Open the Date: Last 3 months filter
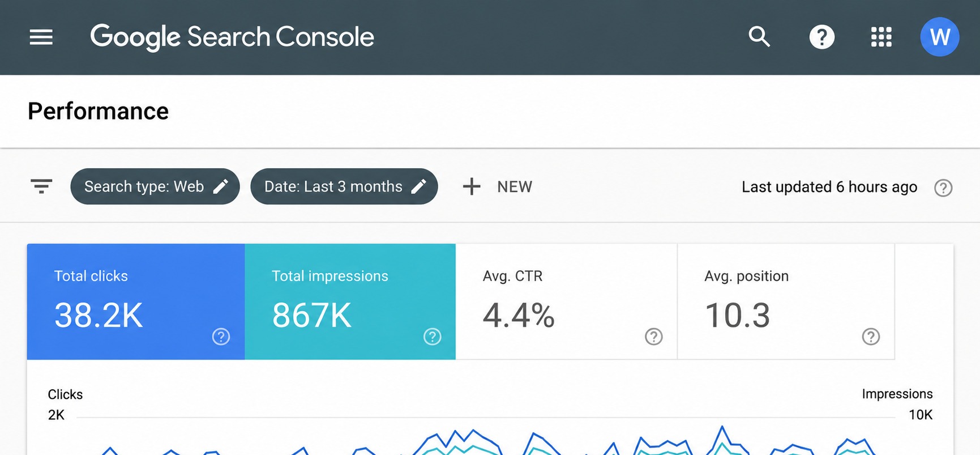The height and width of the screenshot is (455, 980). [x=344, y=186]
